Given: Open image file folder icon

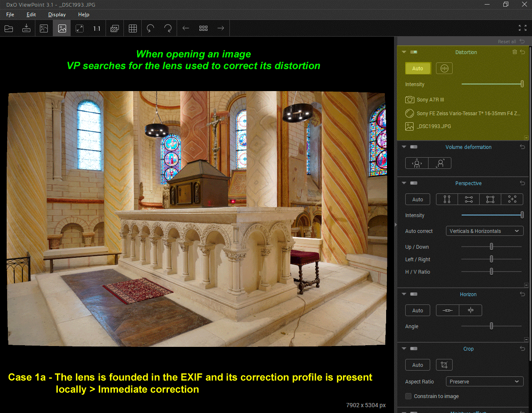Looking at the screenshot, I should click(9, 28).
